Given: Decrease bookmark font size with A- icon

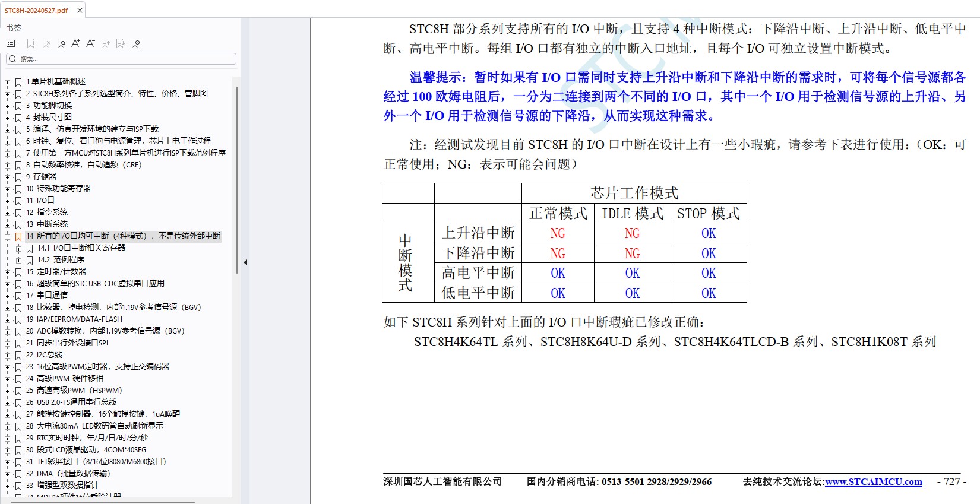Looking at the screenshot, I should [90, 43].
